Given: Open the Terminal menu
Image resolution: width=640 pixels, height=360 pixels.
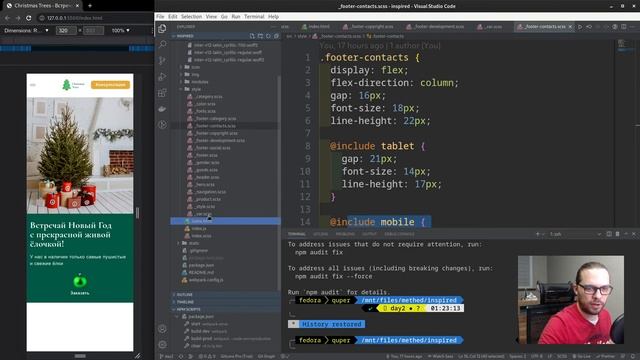Looking at the screenshot, I should coord(254,16).
